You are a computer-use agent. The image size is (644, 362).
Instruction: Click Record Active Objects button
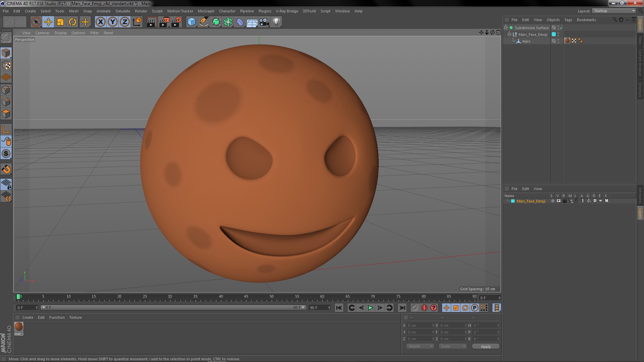coord(415,308)
